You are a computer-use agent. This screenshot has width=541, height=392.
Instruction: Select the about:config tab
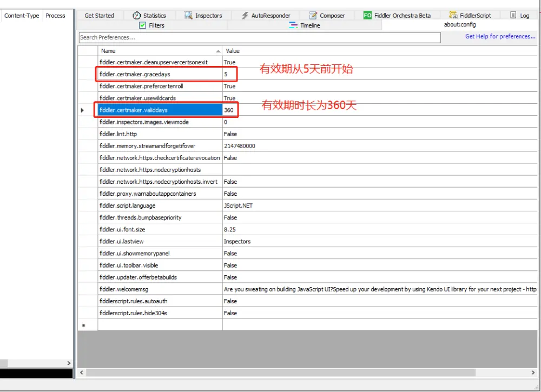(460, 24)
